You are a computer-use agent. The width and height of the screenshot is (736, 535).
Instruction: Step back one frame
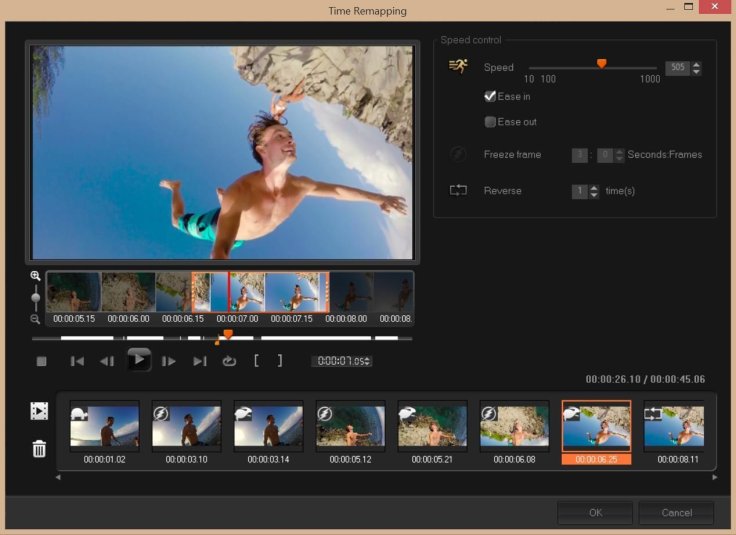[107, 361]
